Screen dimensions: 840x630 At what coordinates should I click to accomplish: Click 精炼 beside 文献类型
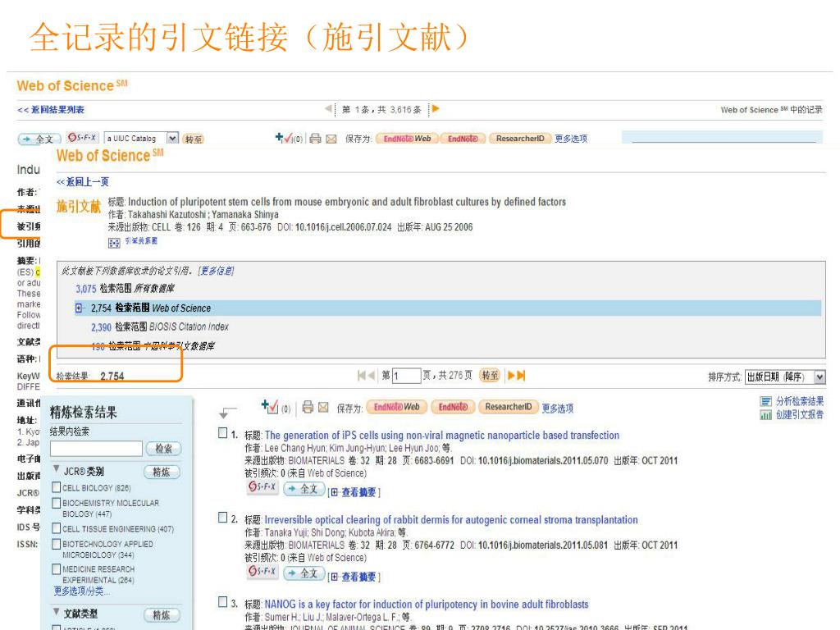[x=162, y=615]
